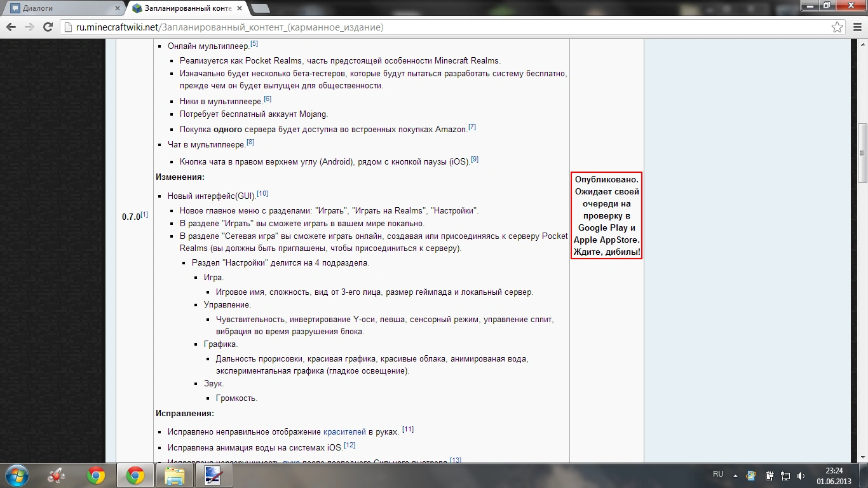Bookmark this page with the star
The image size is (868, 488).
coord(837,27)
